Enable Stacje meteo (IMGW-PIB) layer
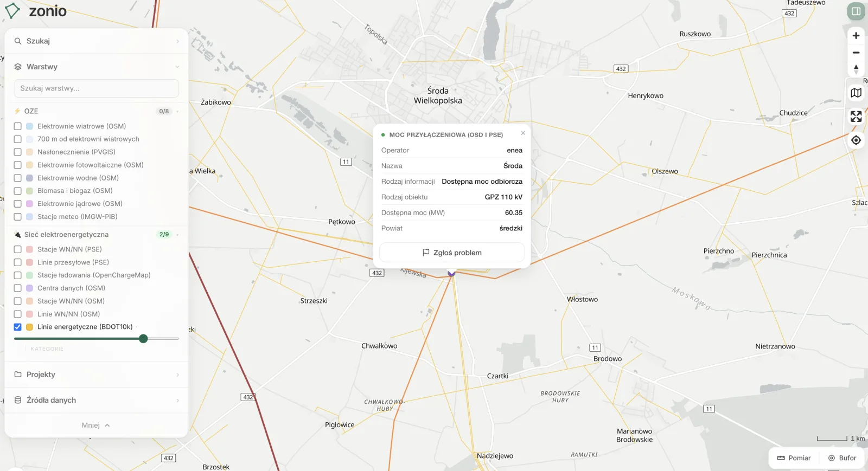This screenshot has height=471, width=868. point(17,217)
